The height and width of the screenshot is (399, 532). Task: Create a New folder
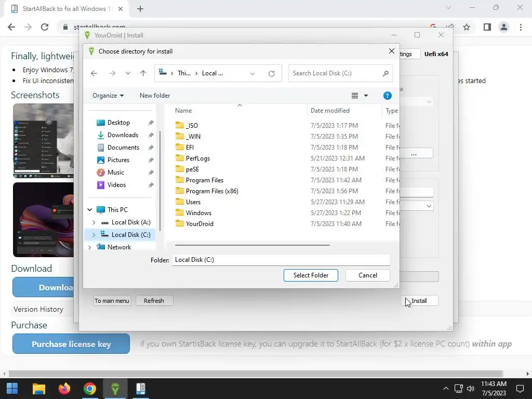[x=155, y=96]
